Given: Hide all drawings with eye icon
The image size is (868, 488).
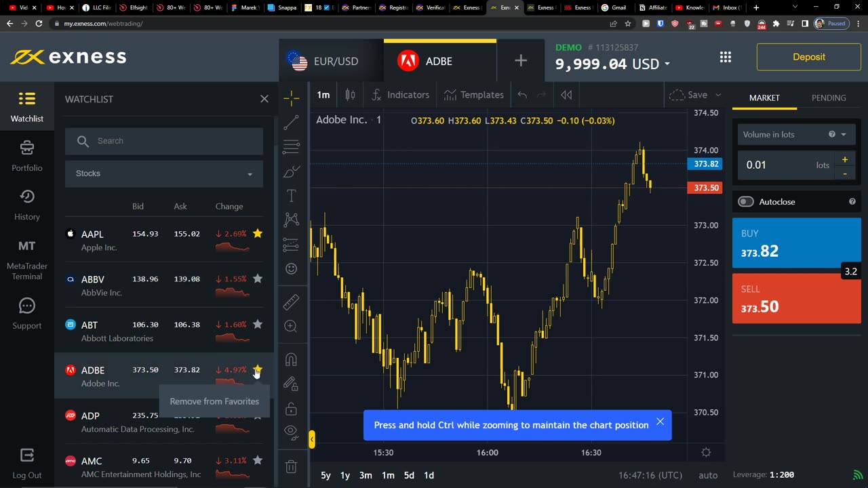Looking at the screenshot, I should click(x=292, y=432).
